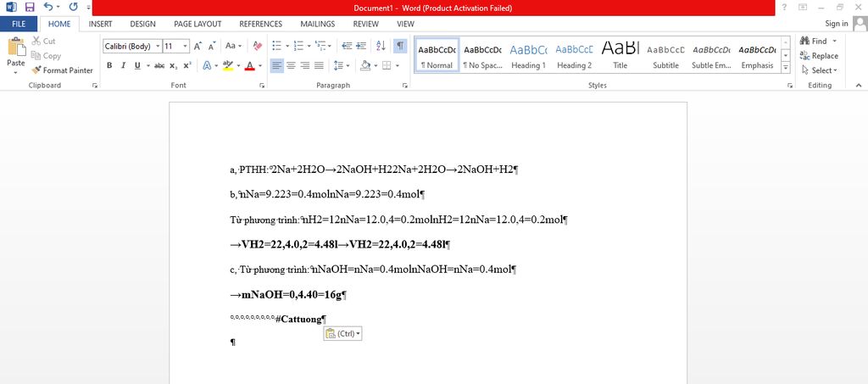Toggle Underline formatting
Viewport: 868px width, 384px height.
point(136,66)
